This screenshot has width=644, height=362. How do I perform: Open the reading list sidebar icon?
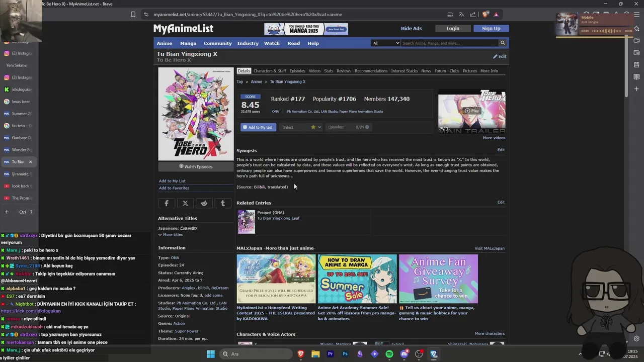coord(636,77)
